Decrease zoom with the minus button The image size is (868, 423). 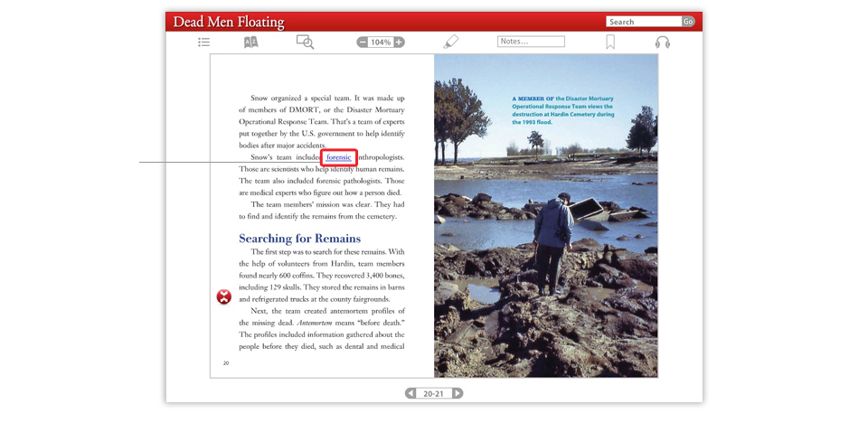363,42
